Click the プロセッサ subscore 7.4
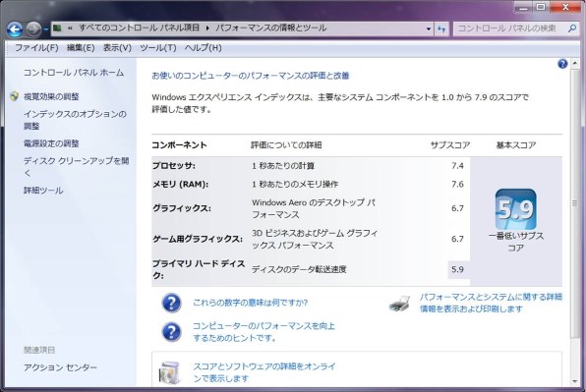The height and width of the screenshot is (392, 586). pos(457,166)
